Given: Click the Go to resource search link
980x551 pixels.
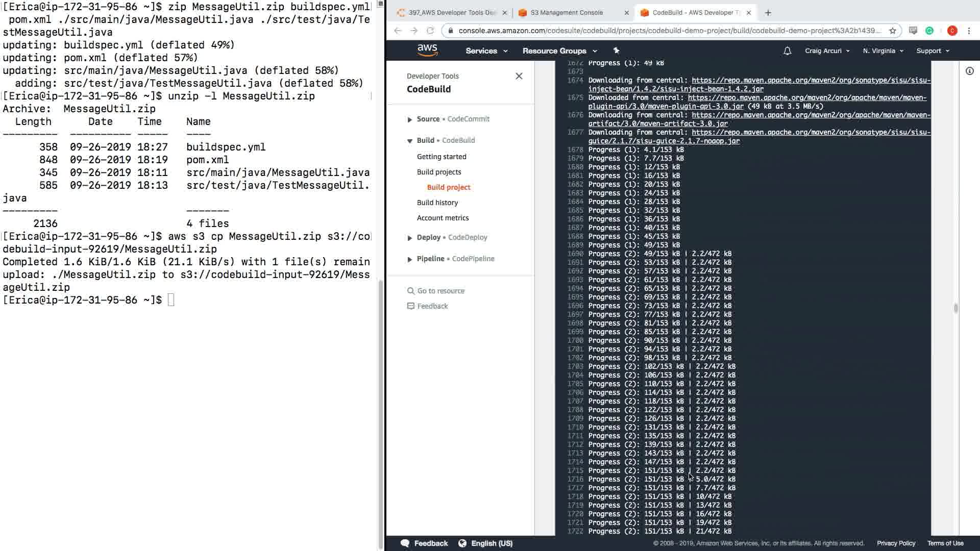Looking at the screenshot, I should (x=440, y=291).
